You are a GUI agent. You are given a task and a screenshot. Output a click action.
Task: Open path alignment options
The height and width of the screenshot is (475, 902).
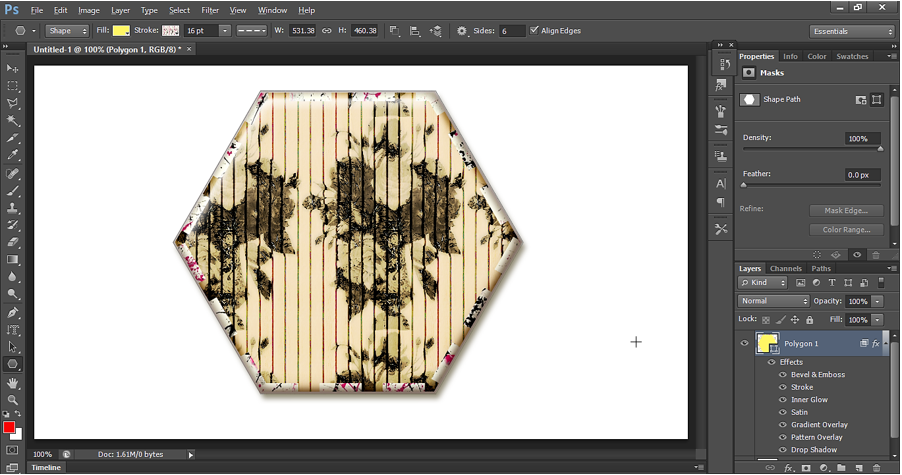click(415, 31)
